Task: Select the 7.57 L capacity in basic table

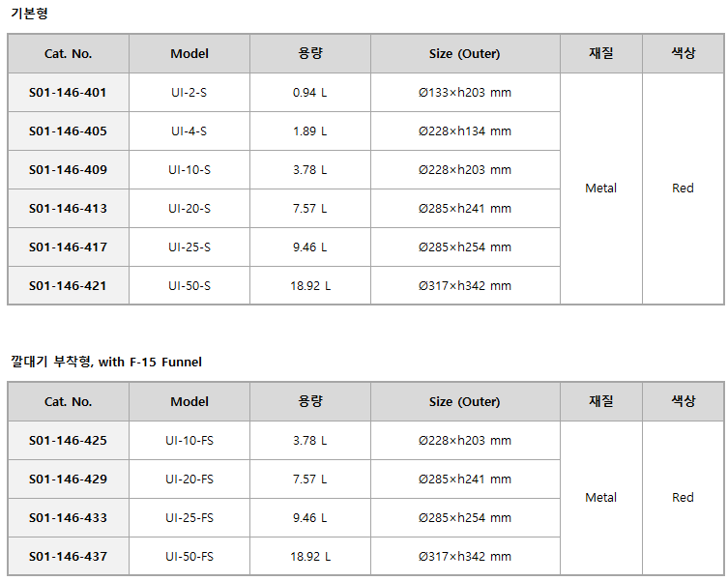Action: point(310,208)
